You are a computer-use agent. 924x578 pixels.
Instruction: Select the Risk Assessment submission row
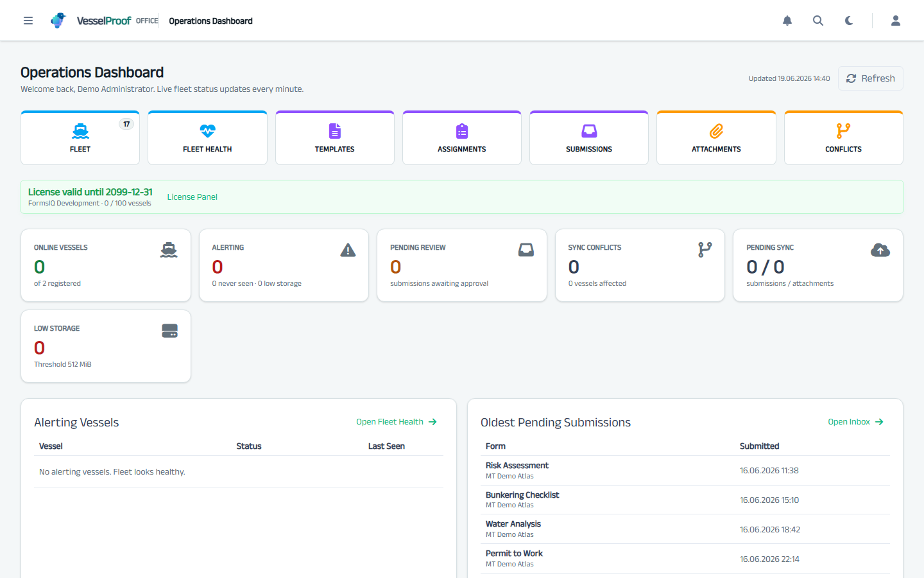pos(685,471)
